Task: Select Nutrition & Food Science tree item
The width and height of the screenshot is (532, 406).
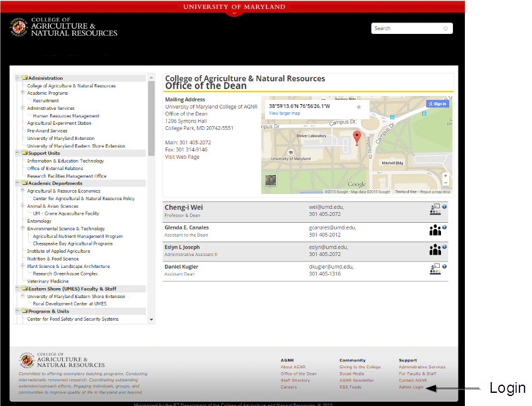Action: click(x=53, y=259)
